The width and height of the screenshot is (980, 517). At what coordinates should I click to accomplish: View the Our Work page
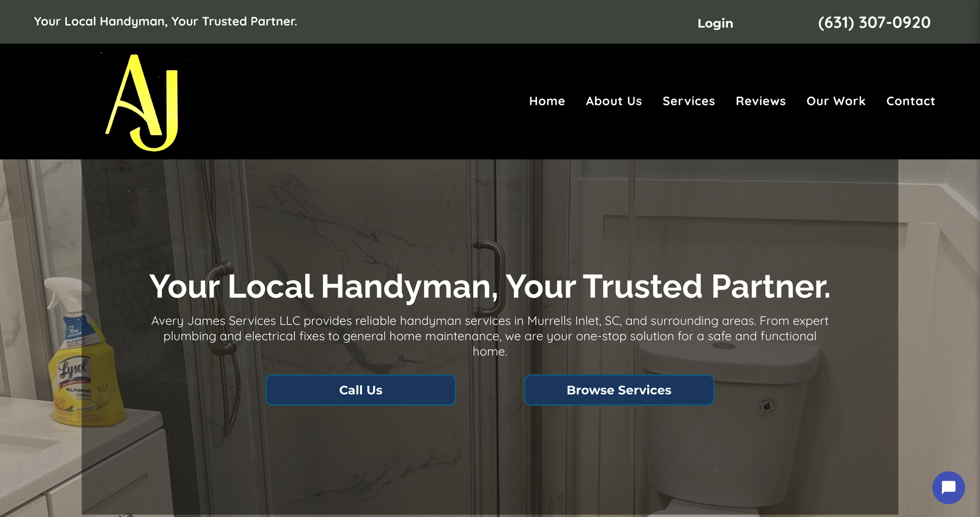coord(836,101)
